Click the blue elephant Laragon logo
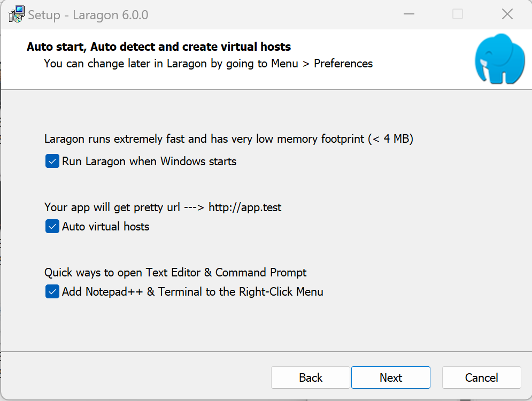The image size is (532, 401). click(x=500, y=59)
